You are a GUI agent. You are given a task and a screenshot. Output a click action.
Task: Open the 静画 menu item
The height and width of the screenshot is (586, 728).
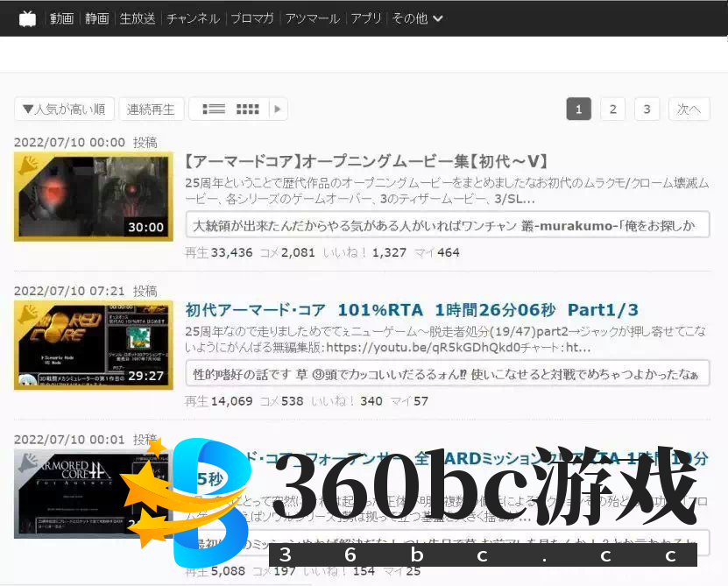tap(96, 18)
